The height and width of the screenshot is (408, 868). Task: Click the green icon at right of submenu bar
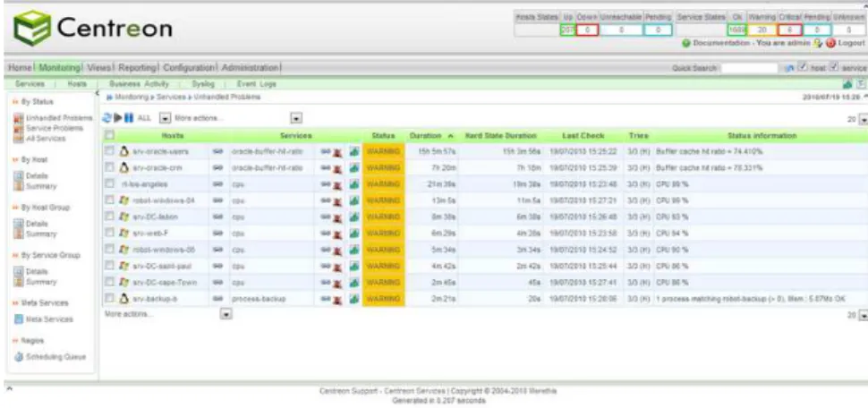(847, 85)
